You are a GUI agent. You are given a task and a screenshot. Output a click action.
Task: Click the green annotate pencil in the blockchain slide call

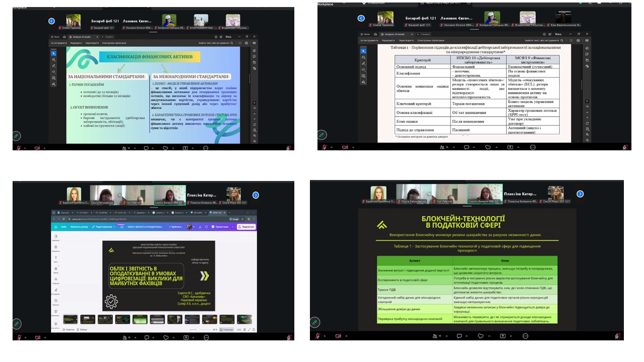[315, 323]
